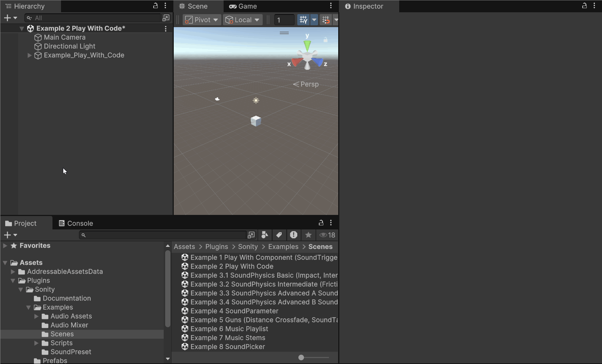Click the Search by Log Type icon

pos(294,235)
